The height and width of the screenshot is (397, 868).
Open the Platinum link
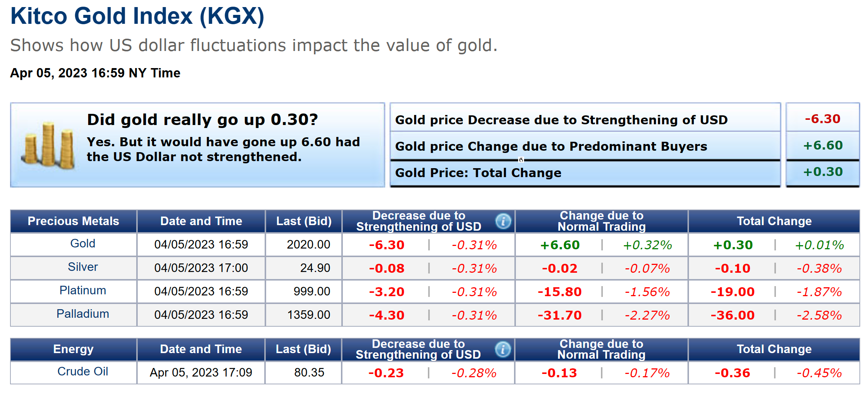tap(83, 290)
